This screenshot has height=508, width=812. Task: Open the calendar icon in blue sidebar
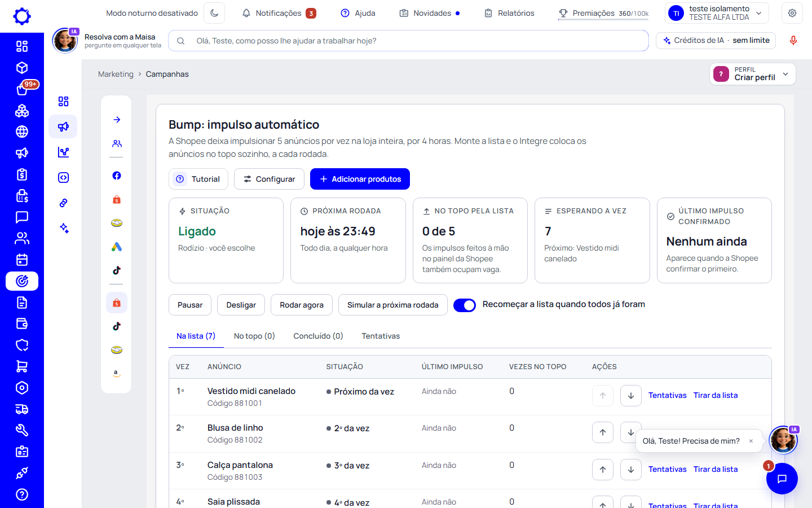[22, 260]
